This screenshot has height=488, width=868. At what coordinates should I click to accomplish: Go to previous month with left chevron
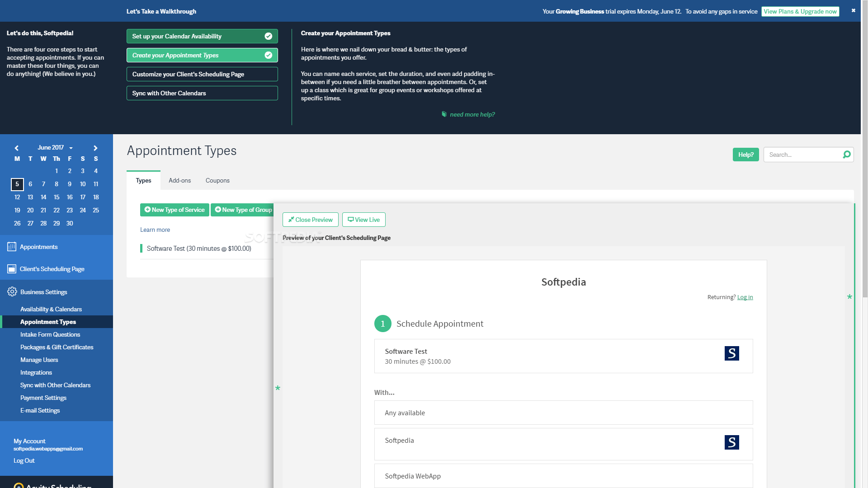tap(17, 148)
